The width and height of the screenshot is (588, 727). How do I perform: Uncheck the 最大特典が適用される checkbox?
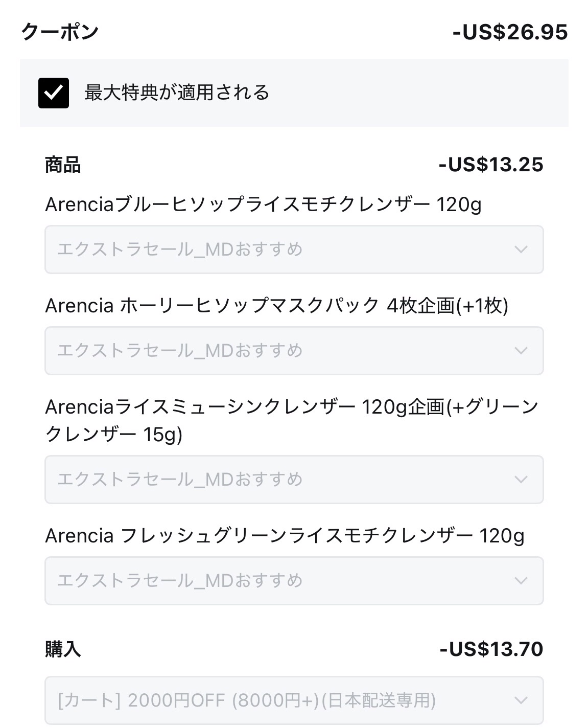pyautogui.click(x=54, y=93)
